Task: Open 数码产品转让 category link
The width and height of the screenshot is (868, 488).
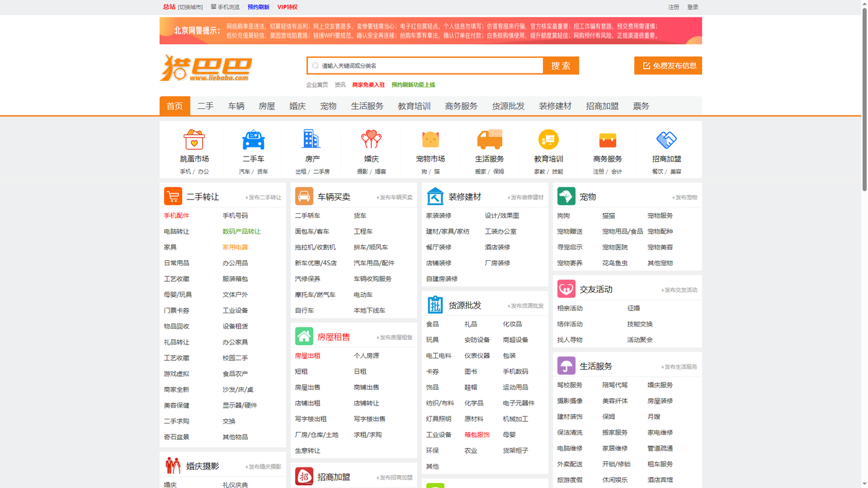Action: 242,231
